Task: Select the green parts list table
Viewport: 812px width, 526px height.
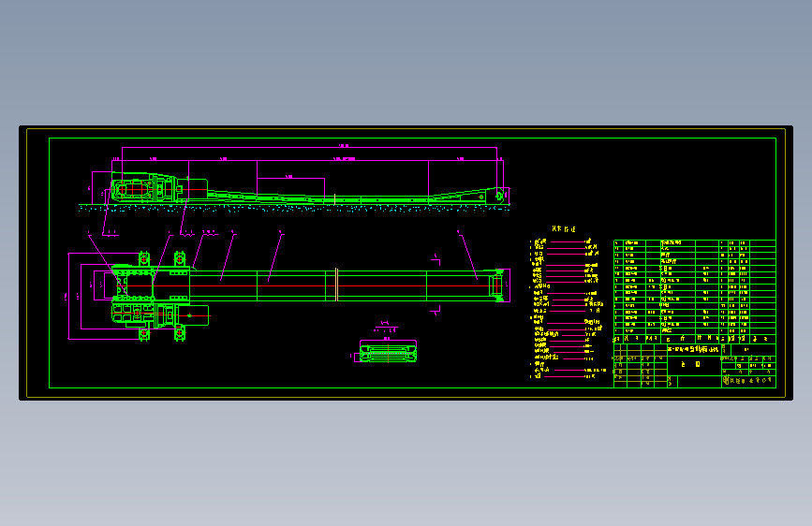Action: pyautogui.click(x=694, y=291)
